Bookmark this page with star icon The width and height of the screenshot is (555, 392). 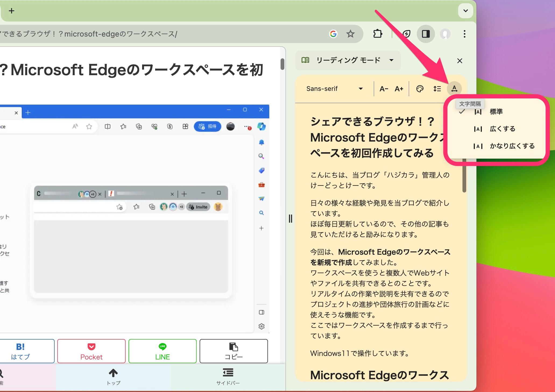pos(350,34)
